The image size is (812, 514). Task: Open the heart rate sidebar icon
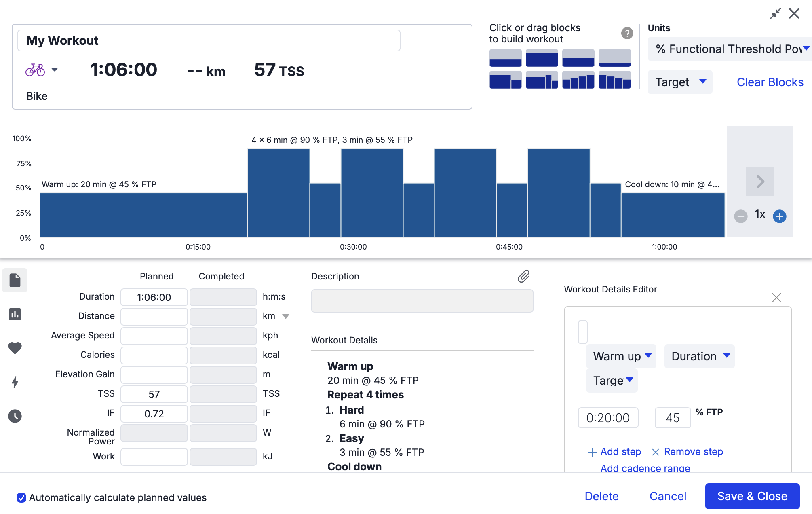tap(15, 348)
